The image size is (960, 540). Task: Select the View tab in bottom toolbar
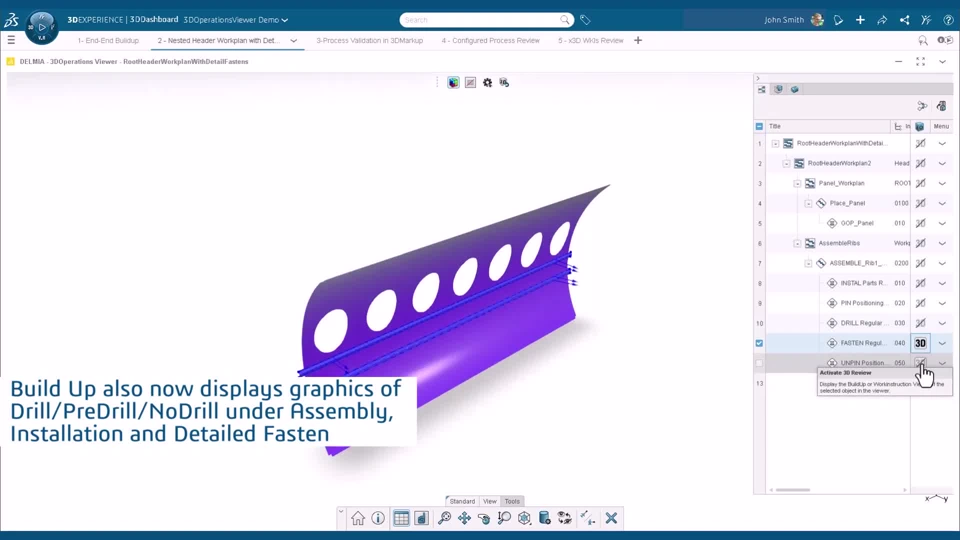489,501
